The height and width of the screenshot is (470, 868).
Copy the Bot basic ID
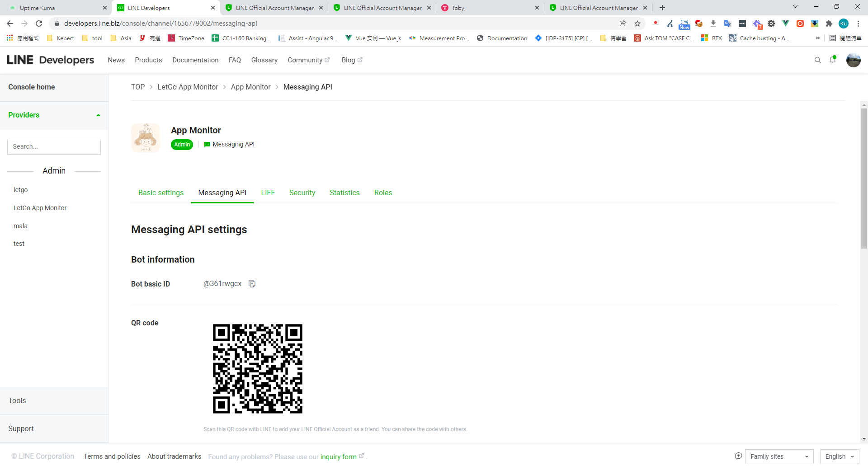252,284
